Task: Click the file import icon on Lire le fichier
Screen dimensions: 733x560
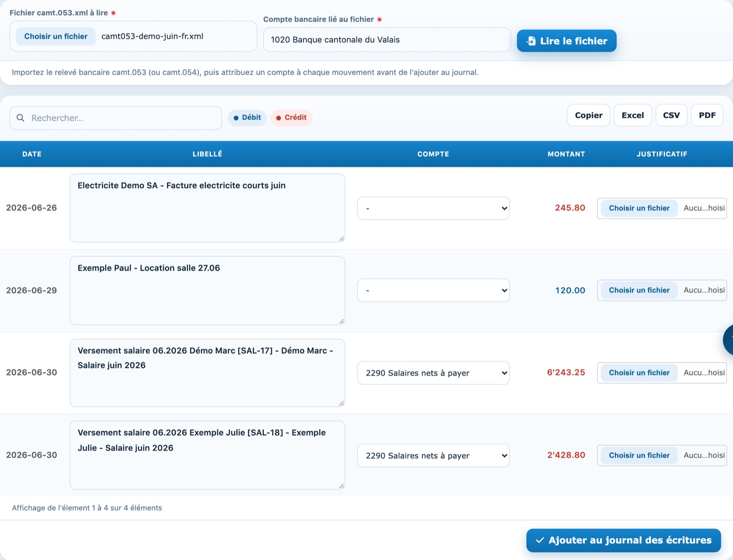Action: (x=531, y=41)
